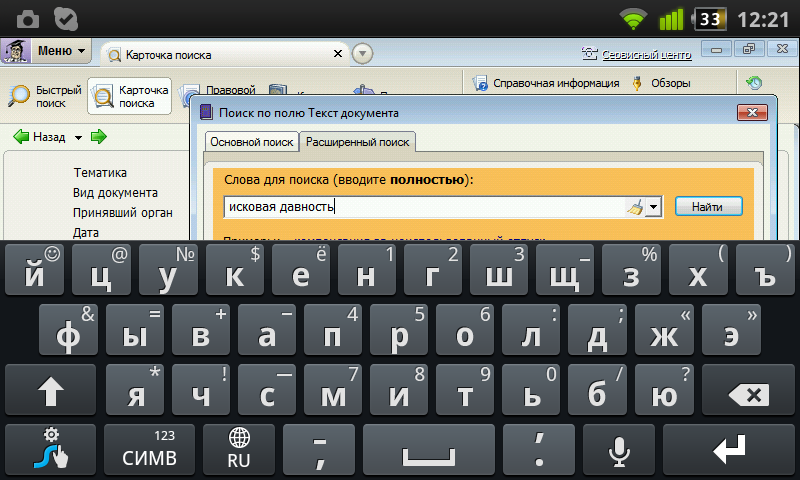Switch to Расширенный поиск tab
Image resolution: width=800 pixels, height=480 pixels.
357,142
